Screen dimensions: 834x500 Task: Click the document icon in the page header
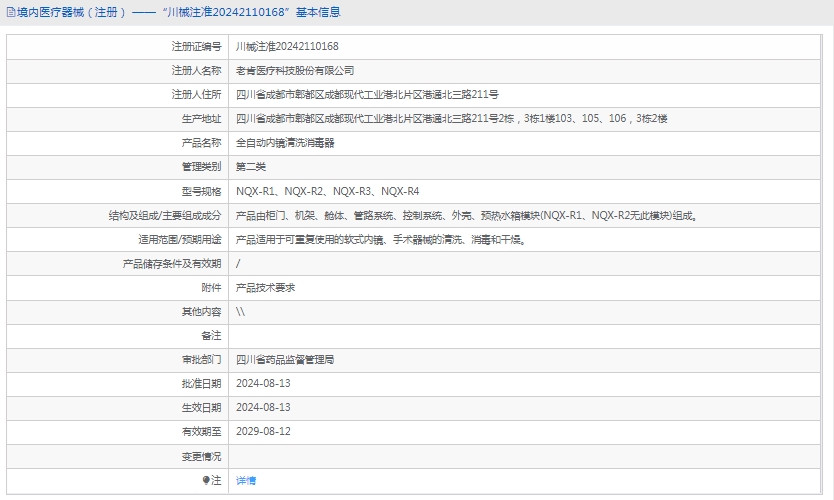9,13
